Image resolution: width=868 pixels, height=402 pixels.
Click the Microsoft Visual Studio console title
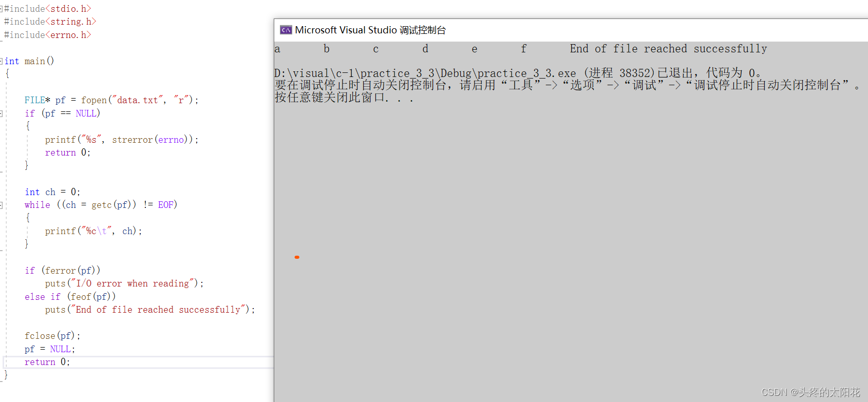(x=370, y=30)
